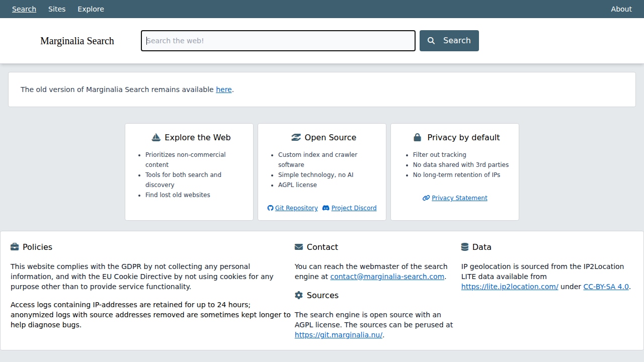Open the Search tab in the top navigation
The height and width of the screenshot is (362, 644).
point(24,9)
